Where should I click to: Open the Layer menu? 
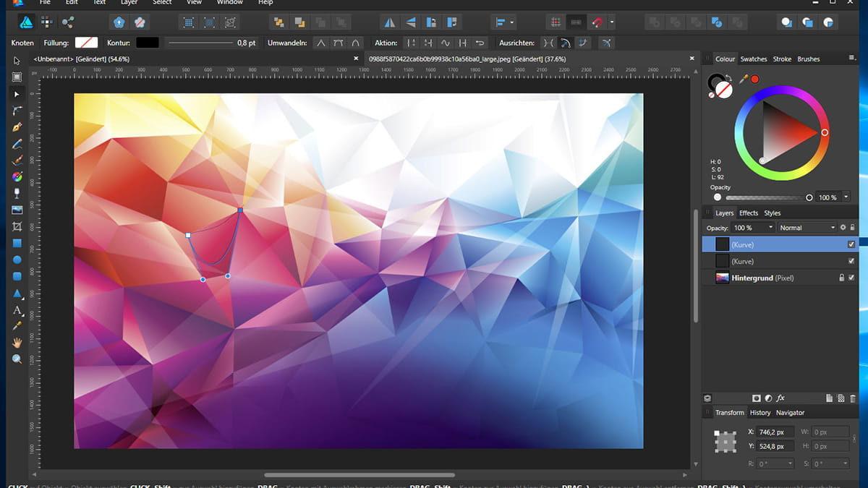(x=129, y=3)
